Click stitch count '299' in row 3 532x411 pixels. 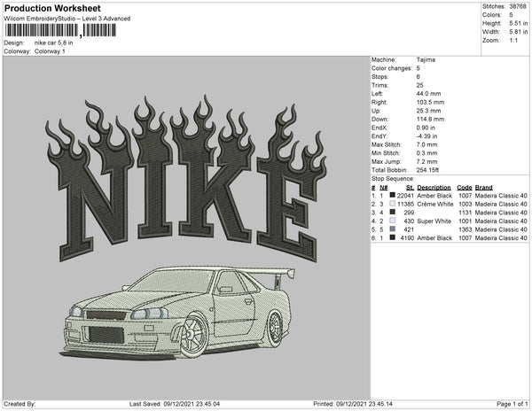(x=409, y=213)
